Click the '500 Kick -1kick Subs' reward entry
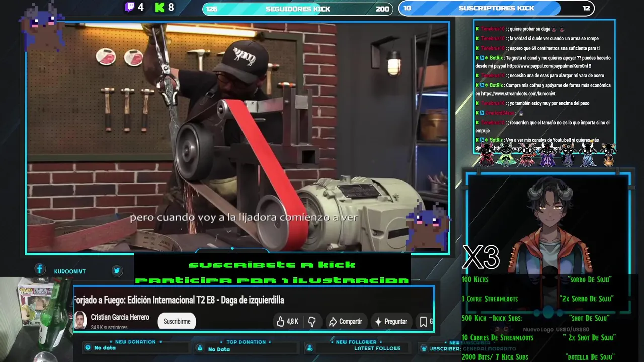This screenshot has height=362, width=644. [x=492, y=318]
